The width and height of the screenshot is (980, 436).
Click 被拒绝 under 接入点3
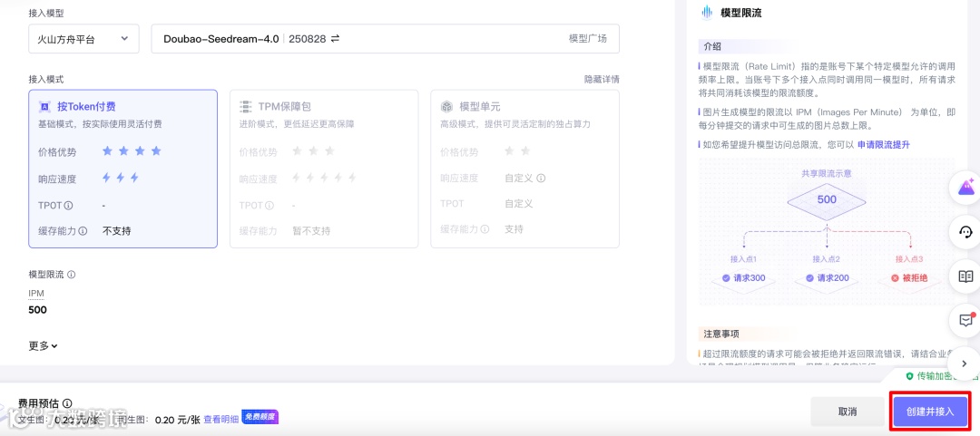pos(908,278)
